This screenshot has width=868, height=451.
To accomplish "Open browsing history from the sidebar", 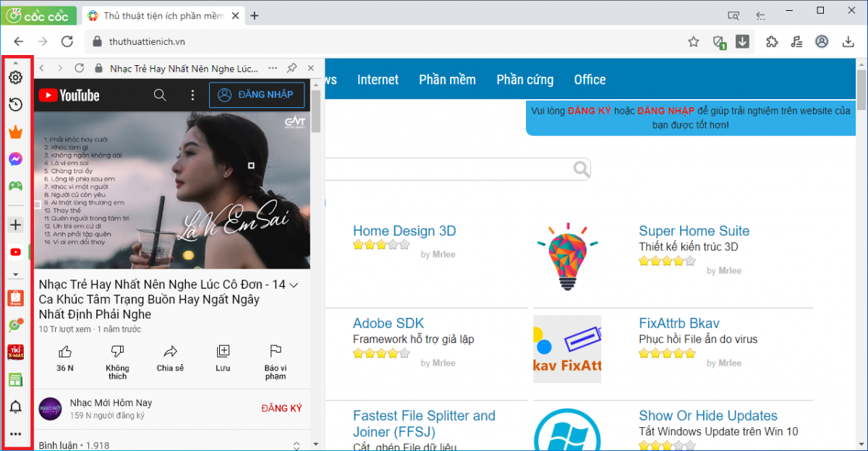I will pos(15,105).
